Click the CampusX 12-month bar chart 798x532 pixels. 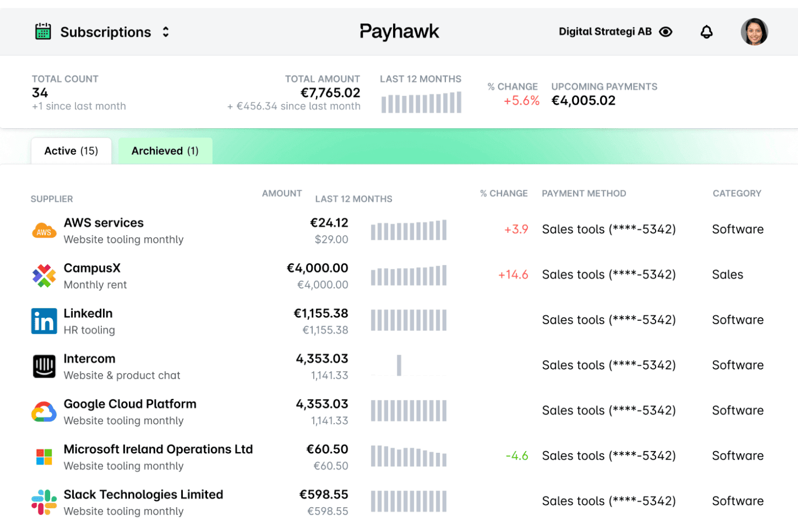pyautogui.click(x=409, y=275)
